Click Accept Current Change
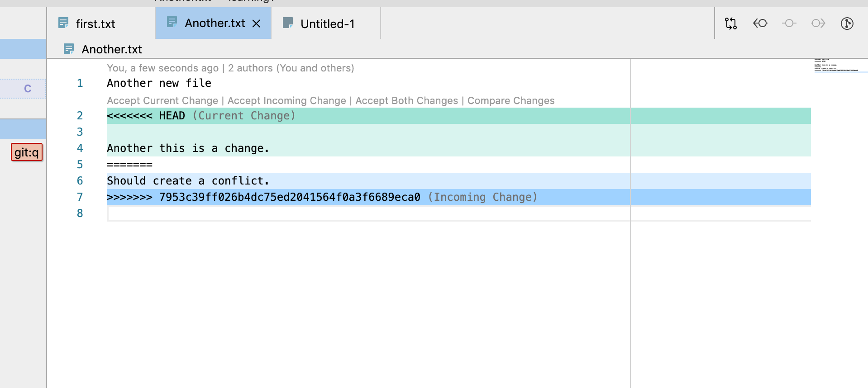 (x=162, y=101)
